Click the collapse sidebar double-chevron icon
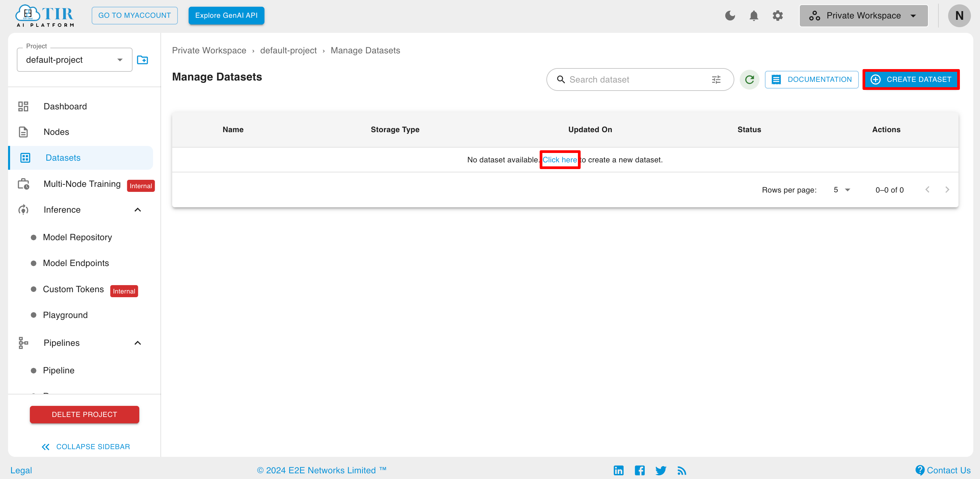The width and height of the screenshot is (980, 479). pyautogui.click(x=46, y=447)
